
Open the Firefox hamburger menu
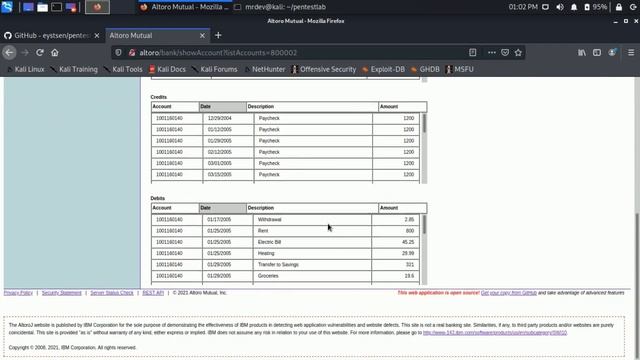point(631,53)
